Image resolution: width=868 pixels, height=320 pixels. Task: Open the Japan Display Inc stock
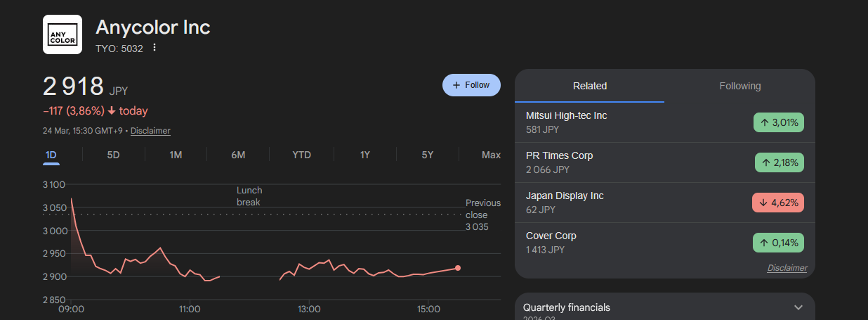pos(664,203)
